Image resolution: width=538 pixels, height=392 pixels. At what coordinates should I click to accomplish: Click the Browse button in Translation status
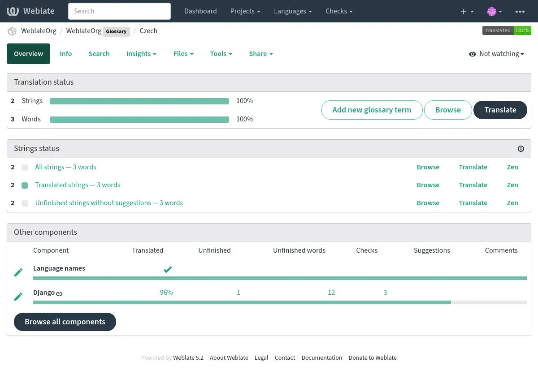click(x=448, y=110)
